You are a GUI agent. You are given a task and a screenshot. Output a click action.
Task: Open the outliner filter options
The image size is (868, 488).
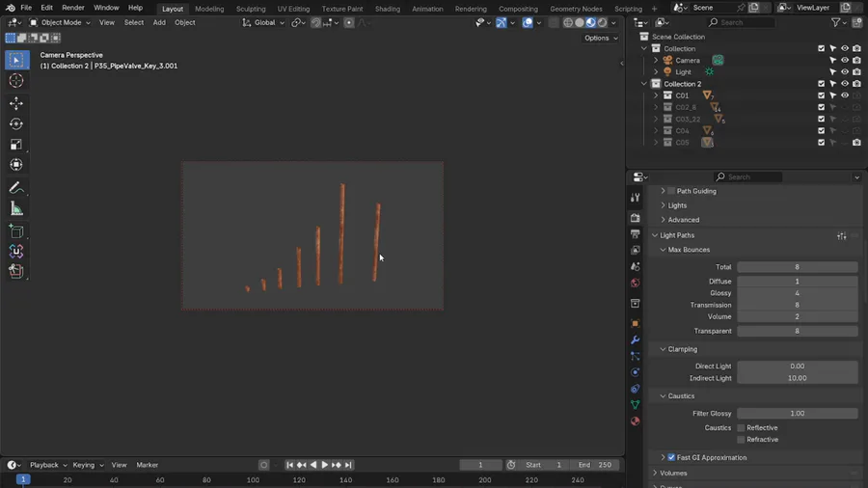839,22
